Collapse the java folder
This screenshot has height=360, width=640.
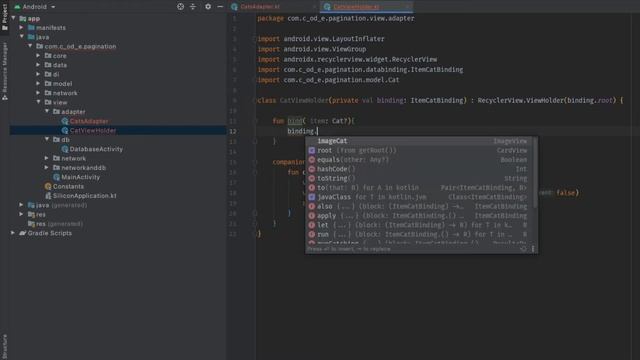click(x=22, y=37)
